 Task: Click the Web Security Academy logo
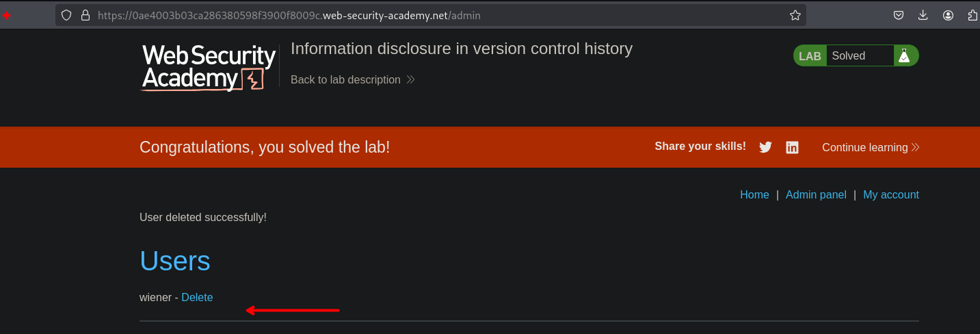point(209,67)
